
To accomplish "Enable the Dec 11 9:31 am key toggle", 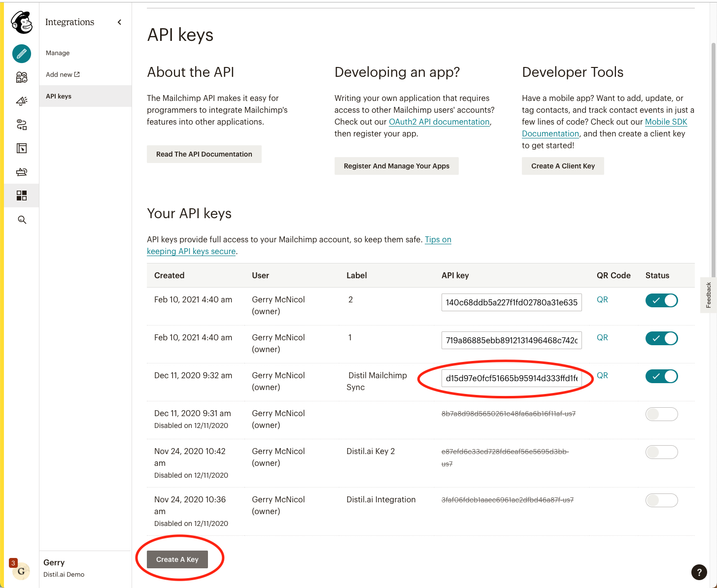I will [662, 414].
